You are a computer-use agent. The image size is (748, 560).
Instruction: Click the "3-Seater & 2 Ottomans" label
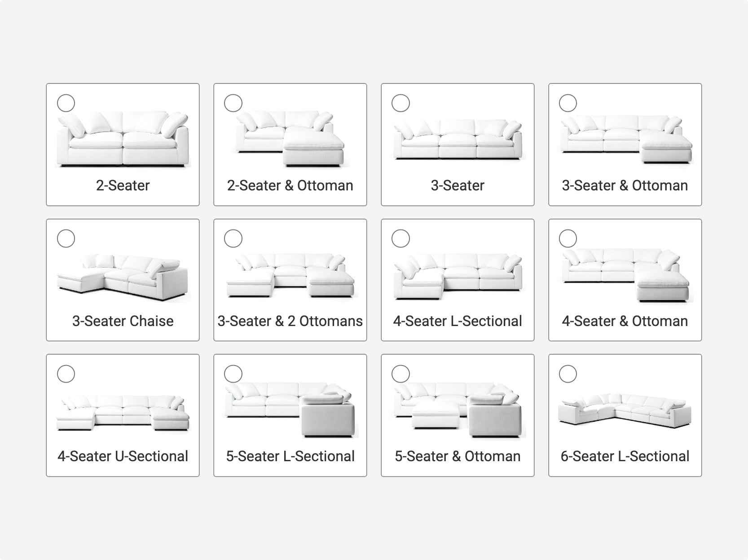coord(290,321)
